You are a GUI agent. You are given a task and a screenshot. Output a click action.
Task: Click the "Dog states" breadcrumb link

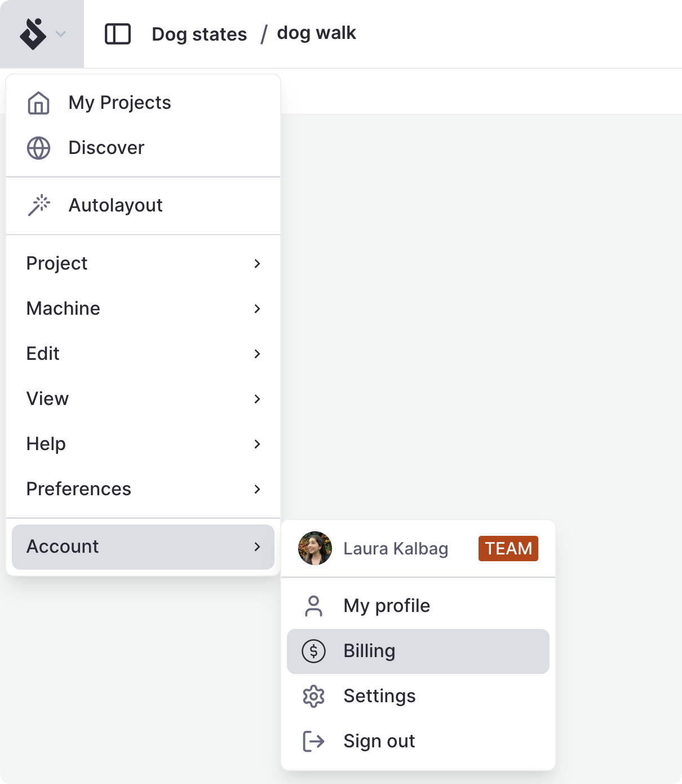198,33
